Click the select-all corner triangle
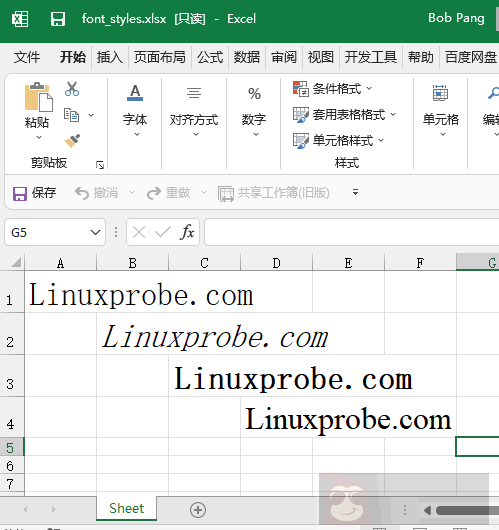This screenshot has width=499, height=530. click(16, 263)
